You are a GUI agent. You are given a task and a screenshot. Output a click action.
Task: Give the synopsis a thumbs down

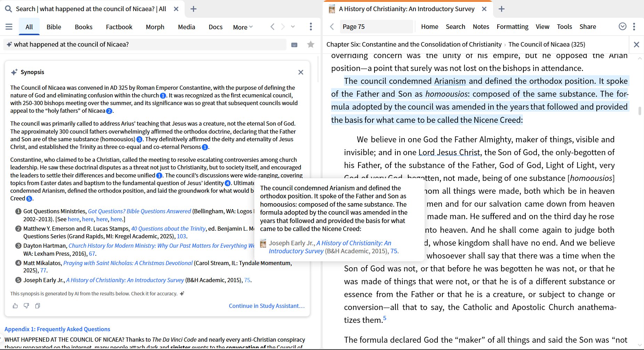click(x=26, y=306)
